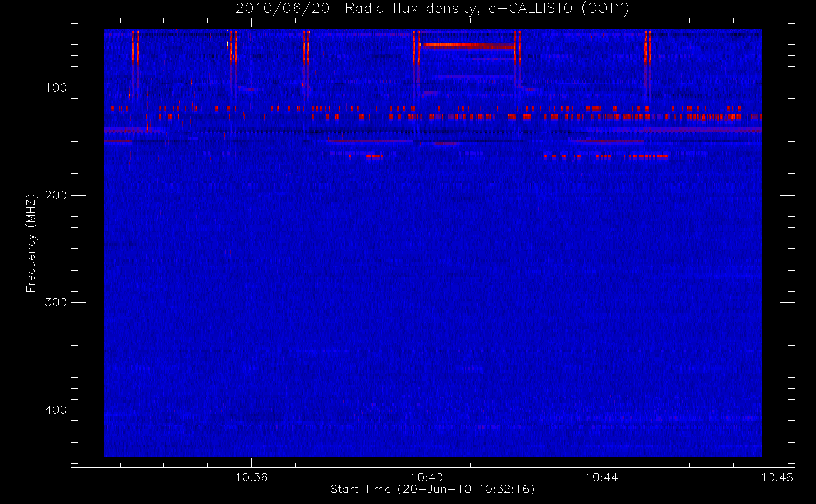Screen dimensions: 816x504
Task: Click the 10:48 time axis label
Action: point(777,477)
